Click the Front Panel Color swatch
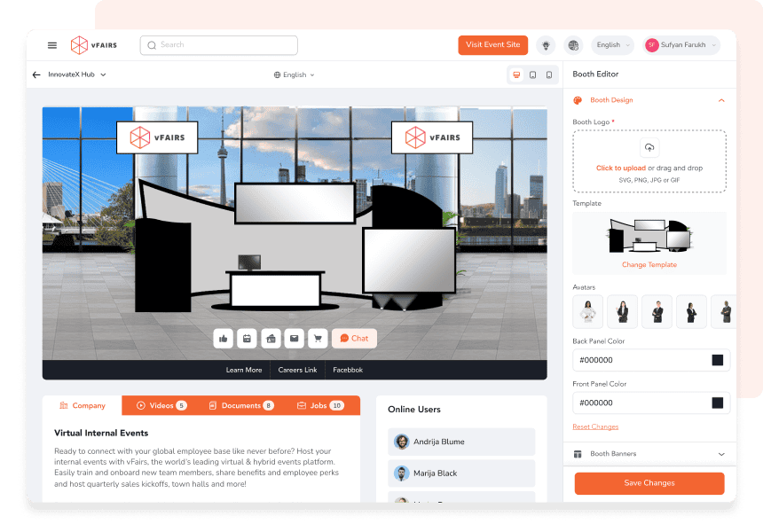The width and height of the screenshot is (763, 532). (x=717, y=403)
